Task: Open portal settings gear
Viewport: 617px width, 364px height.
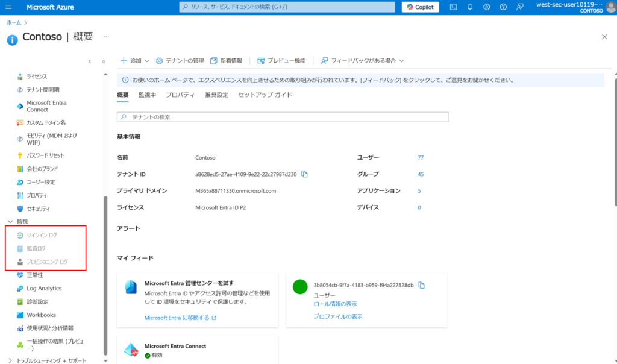Action: point(486,7)
